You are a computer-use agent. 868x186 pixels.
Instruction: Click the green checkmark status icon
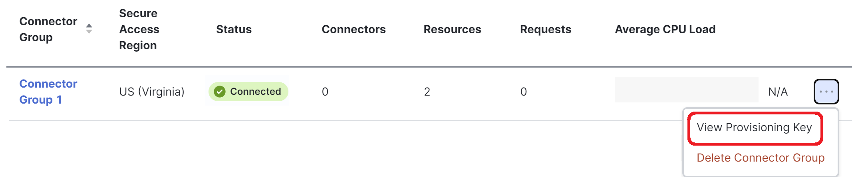220,92
